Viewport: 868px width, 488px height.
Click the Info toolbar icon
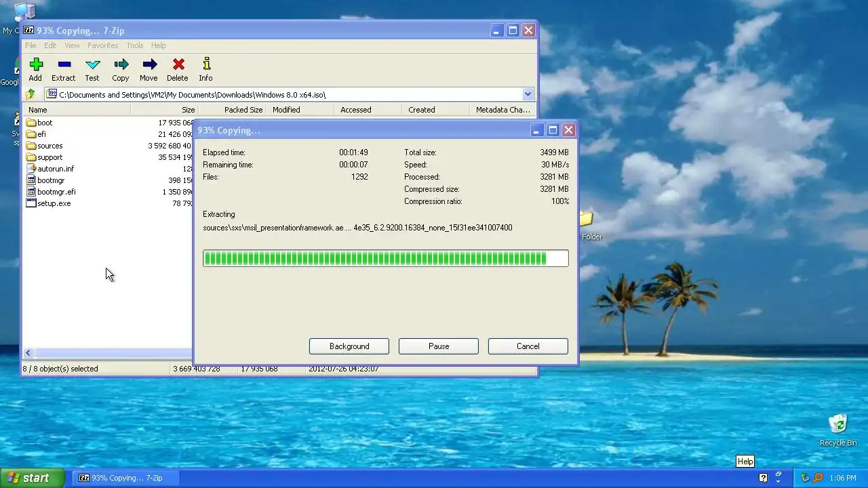(206, 64)
